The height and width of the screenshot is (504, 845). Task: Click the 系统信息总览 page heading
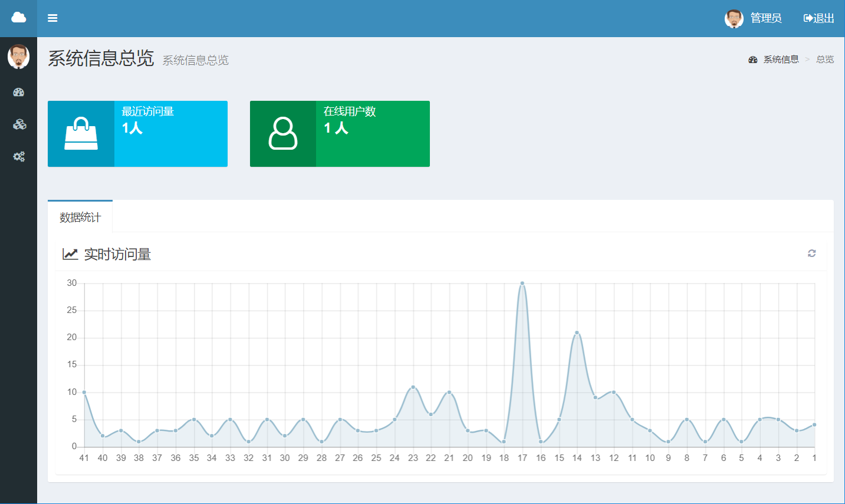click(x=101, y=58)
